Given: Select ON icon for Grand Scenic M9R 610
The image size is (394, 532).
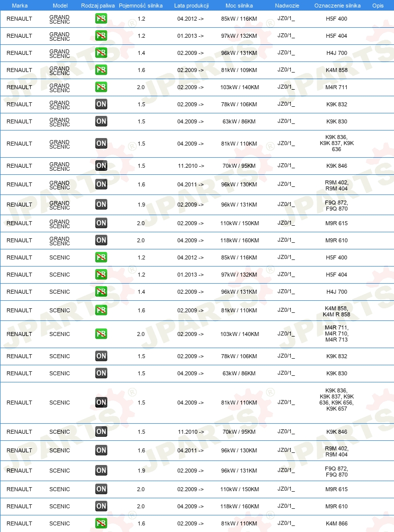Looking at the screenshot, I should [x=101, y=240].
